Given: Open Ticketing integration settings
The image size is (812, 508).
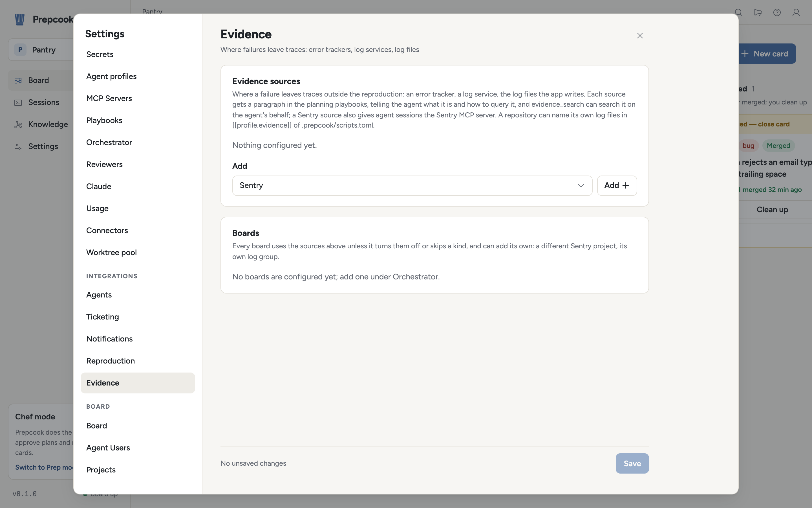Looking at the screenshot, I should [x=138, y=317].
